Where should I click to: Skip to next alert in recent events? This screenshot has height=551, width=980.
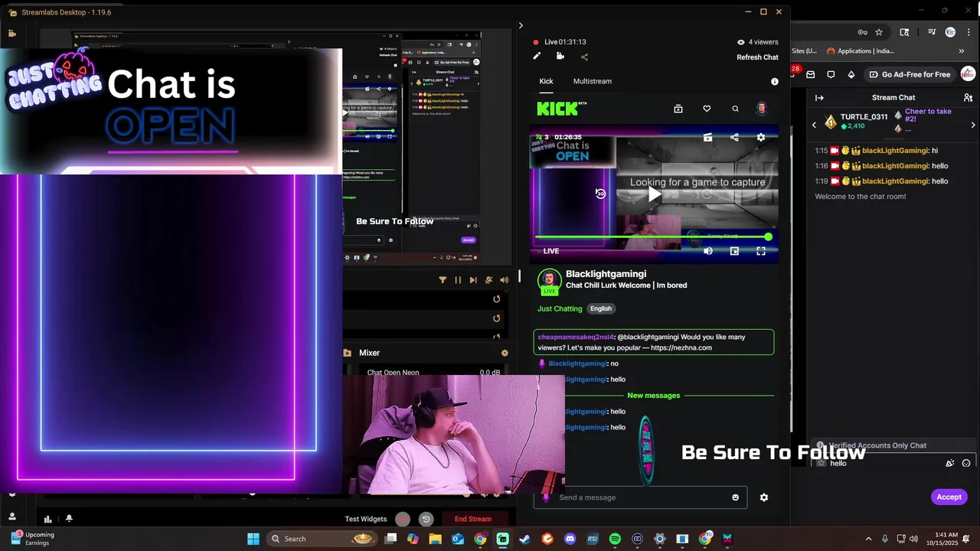(x=473, y=280)
